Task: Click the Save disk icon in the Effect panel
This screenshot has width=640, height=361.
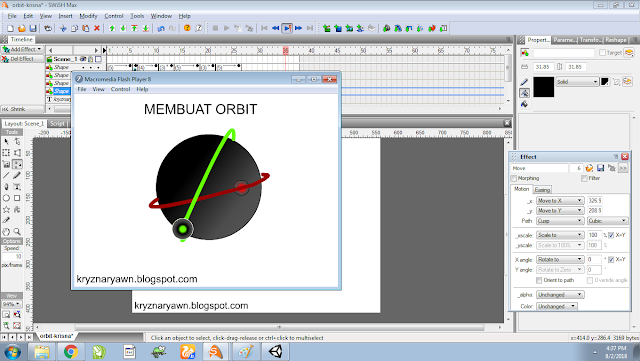Action: tap(600, 168)
